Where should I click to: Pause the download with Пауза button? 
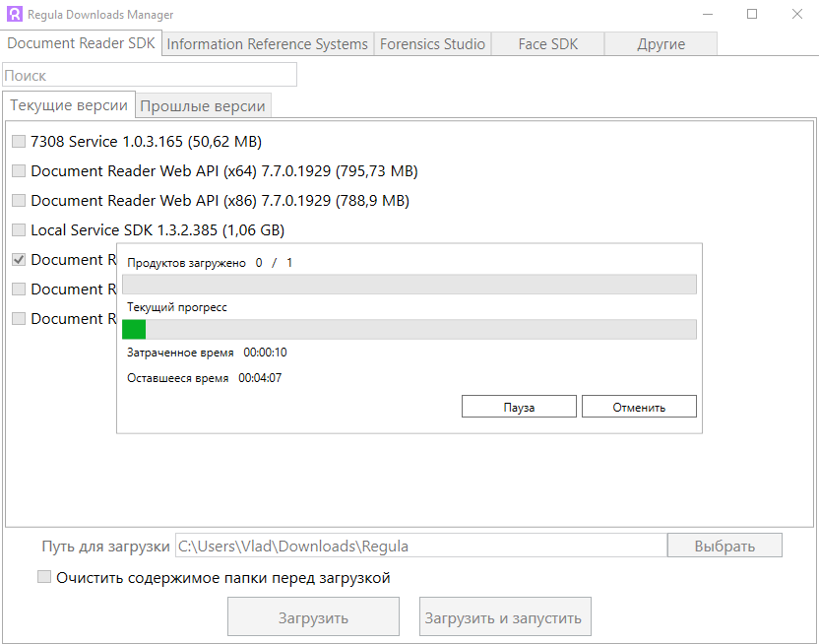(519, 407)
